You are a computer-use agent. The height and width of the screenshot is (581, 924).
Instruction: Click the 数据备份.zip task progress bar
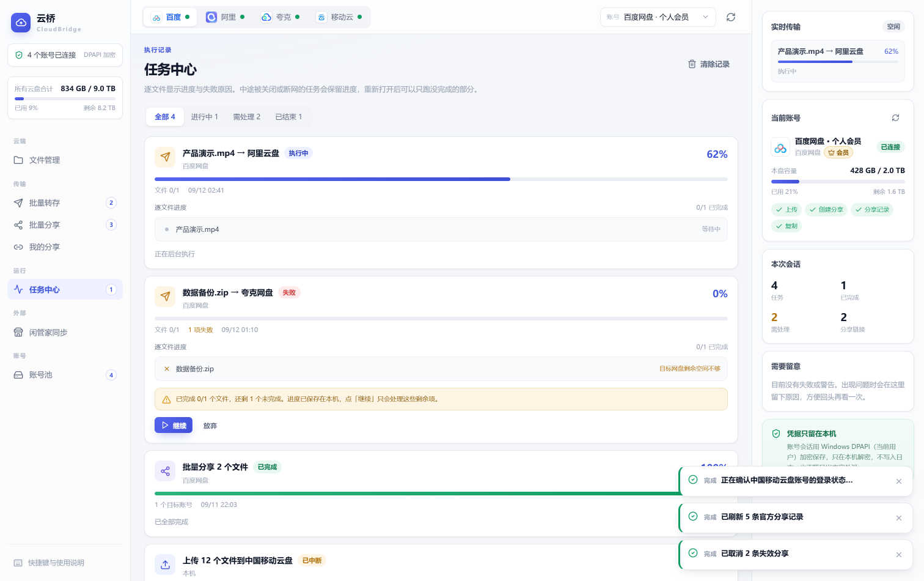pyautogui.click(x=441, y=319)
